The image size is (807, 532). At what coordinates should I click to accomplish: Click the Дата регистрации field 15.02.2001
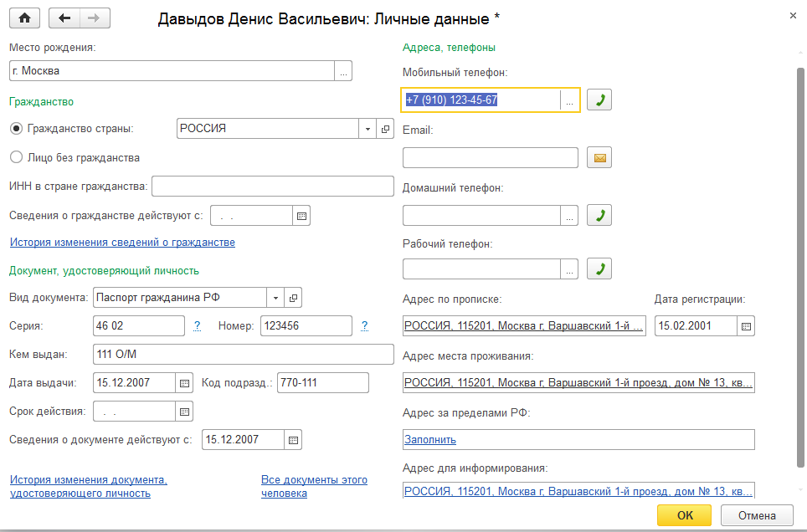[x=696, y=326]
